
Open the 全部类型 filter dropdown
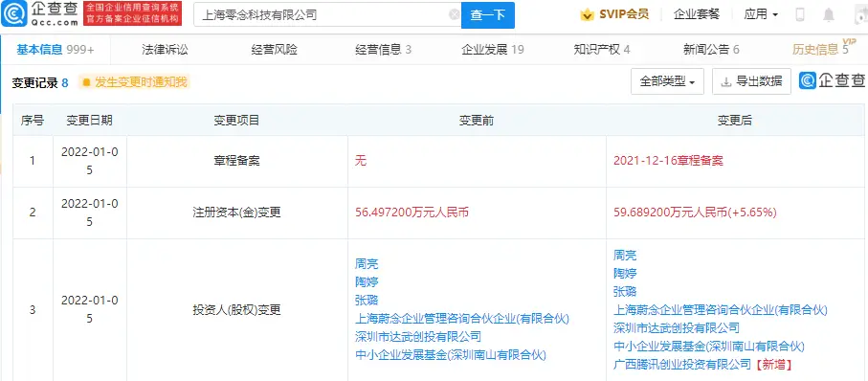pyautogui.click(x=667, y=82)
